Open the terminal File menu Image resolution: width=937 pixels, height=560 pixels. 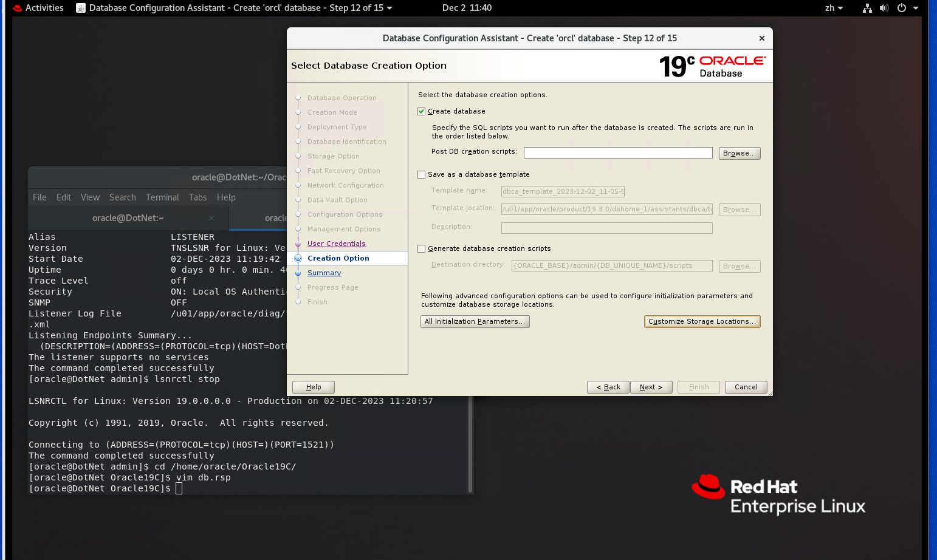pyautogui.click(x=39, y=197)
